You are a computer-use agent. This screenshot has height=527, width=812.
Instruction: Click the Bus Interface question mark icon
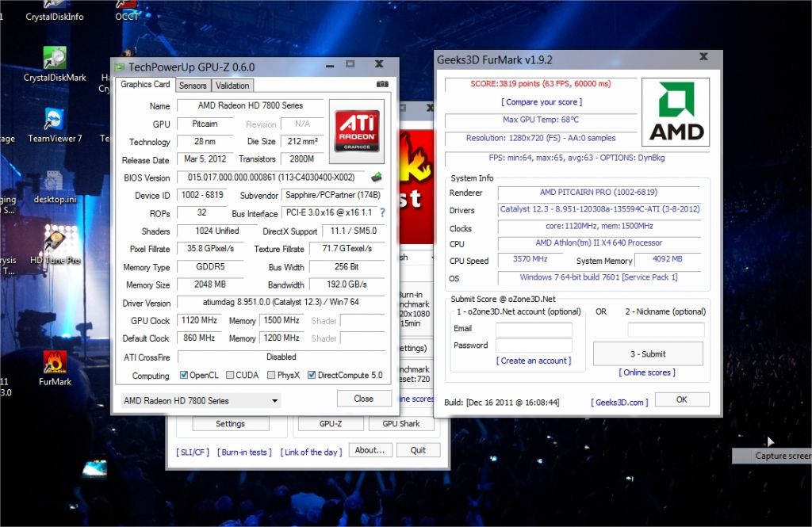click(x=382, y=212)
